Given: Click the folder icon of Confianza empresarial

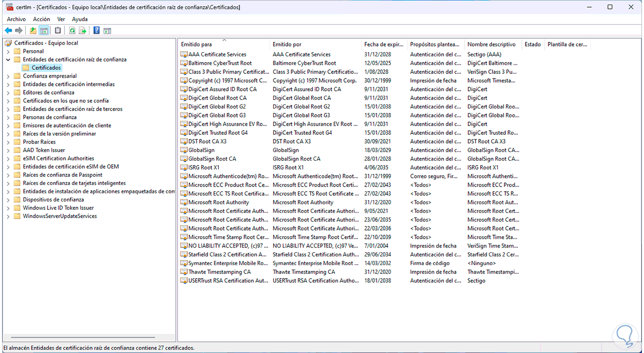Looking at the screenshot, I should (x=17, y=76).
